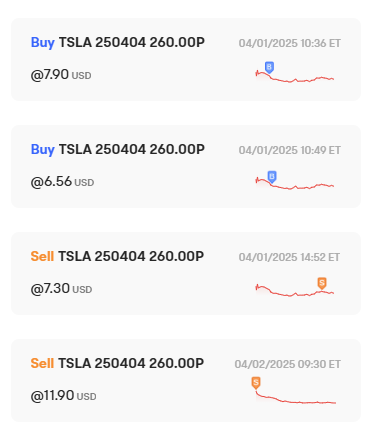Open the Buy order priced @7.90 USD
The width and height of the screenshot is (367, 433).
point(186,59)
